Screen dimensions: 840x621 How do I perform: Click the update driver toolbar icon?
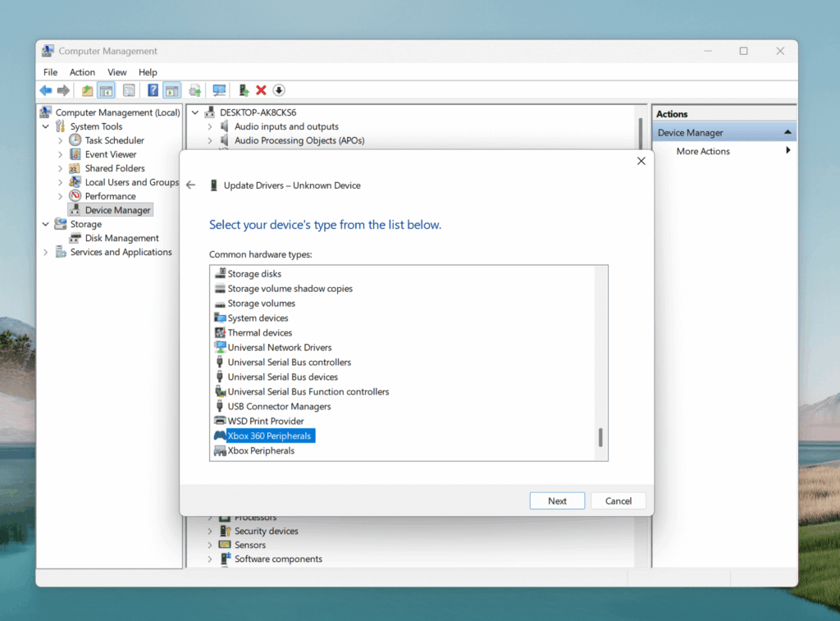[244, 90]
